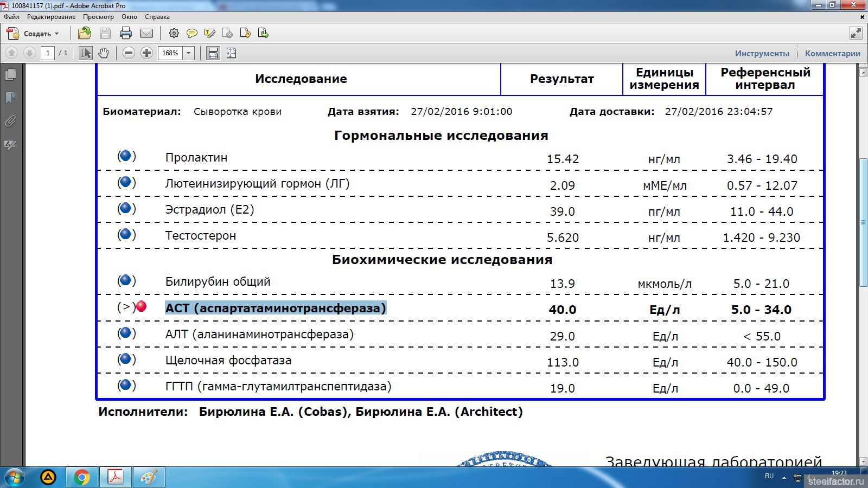Open the Редактирование menu

[x=52, y=17]
